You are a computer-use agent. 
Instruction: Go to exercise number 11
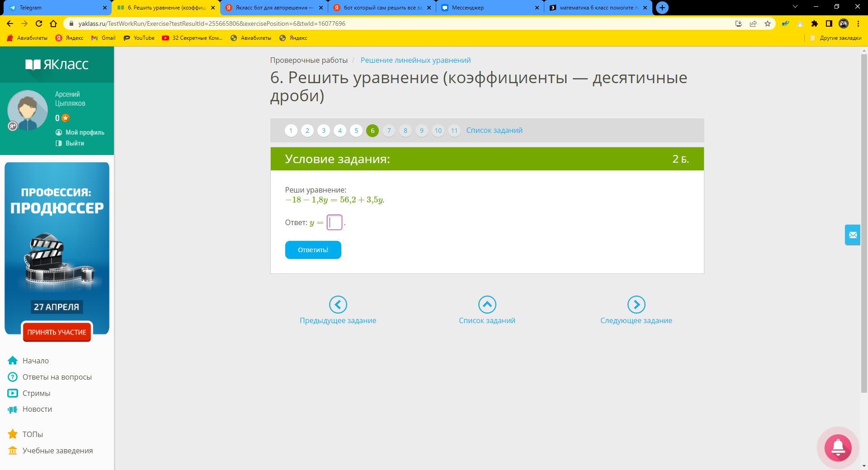pos(454,131)
